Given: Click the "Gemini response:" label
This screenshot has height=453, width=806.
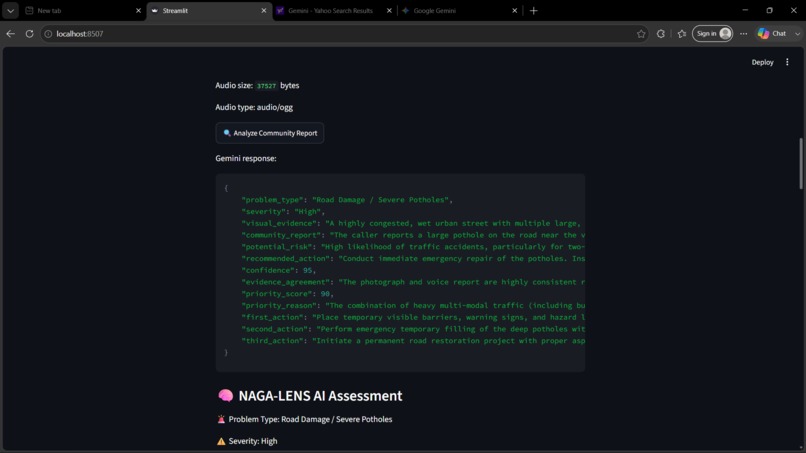Looking at the screenshot, I should click(x=246, y=158).
